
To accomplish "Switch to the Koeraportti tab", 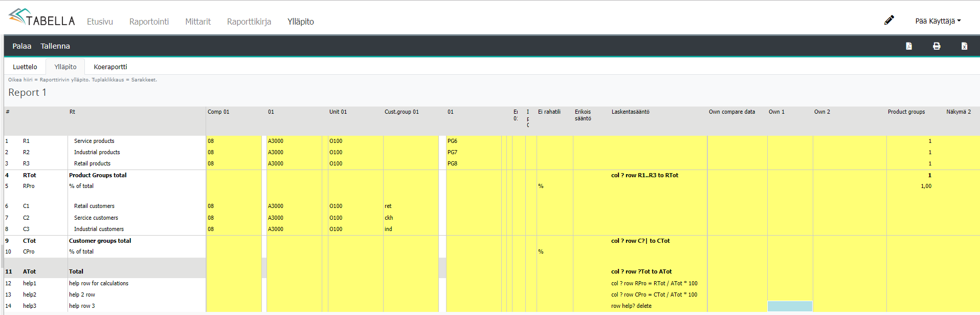I will pos(110,67).
